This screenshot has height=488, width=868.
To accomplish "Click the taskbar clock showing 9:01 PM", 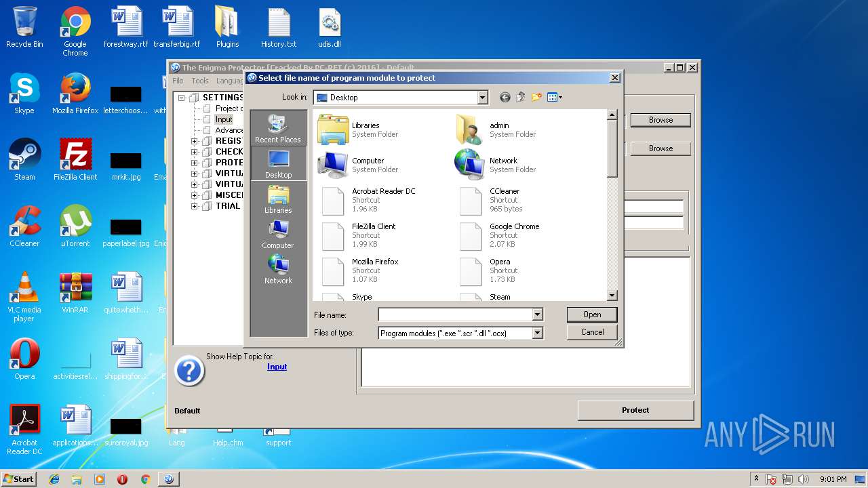I will 833,479.
